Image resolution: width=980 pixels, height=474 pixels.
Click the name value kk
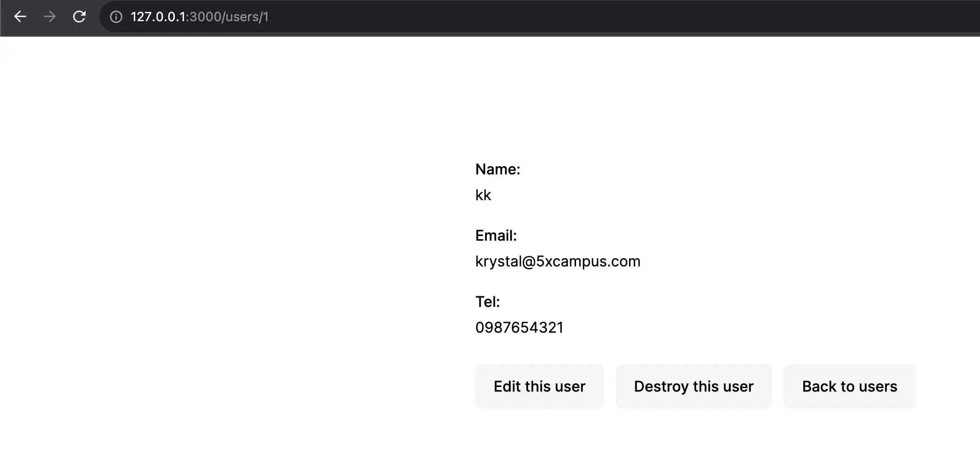coord(483,195)
